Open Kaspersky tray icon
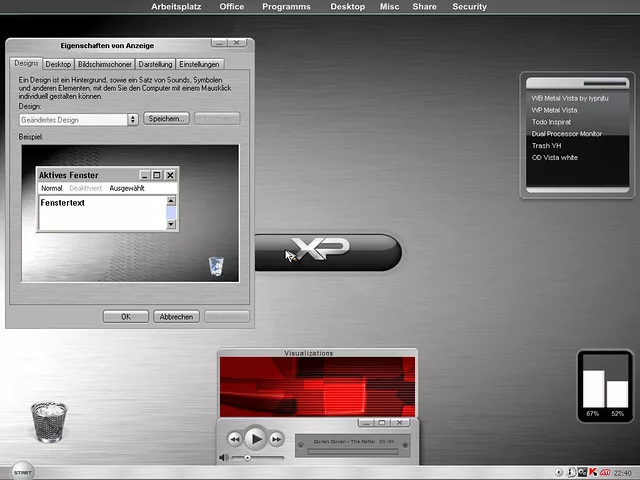 [x=593, y=472]
